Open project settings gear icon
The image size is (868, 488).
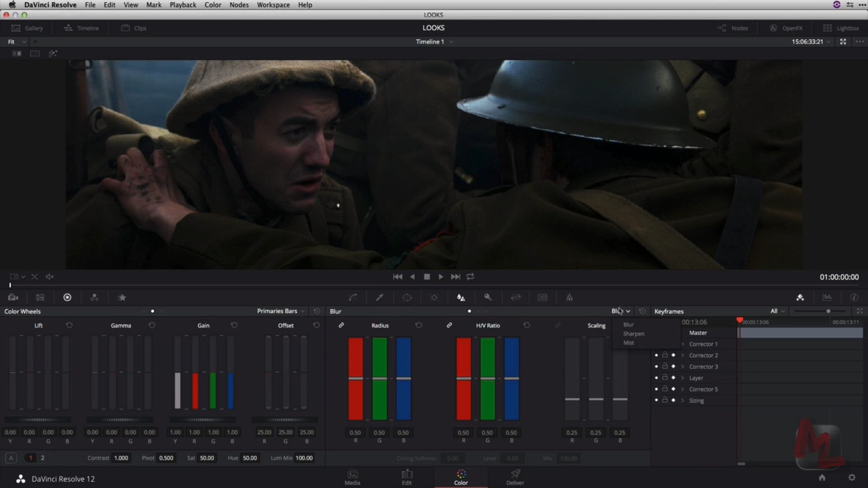(x=852, y=478)
